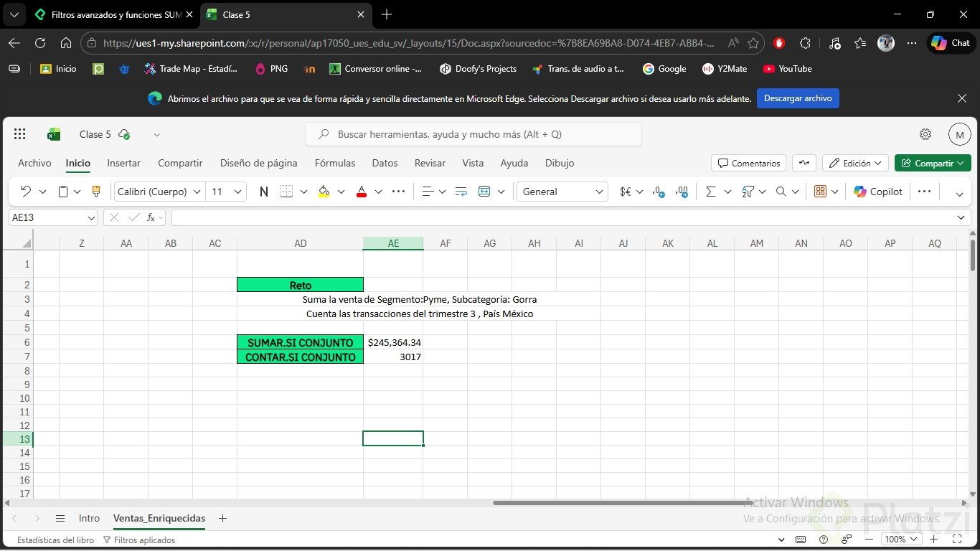Open the Edge extensions puzzle icon
Image resolution: width=980 pixels, height=551 pixels.
805,43
